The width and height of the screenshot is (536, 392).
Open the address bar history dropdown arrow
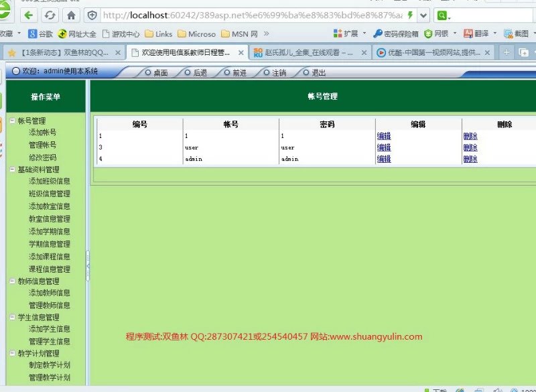423,15
